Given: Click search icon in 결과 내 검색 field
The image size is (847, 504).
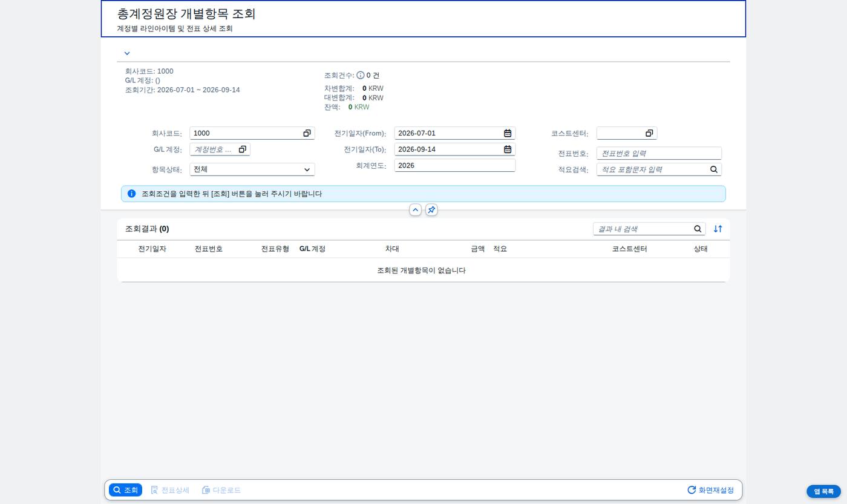Looking at the screenshot, I should point(698,229).
